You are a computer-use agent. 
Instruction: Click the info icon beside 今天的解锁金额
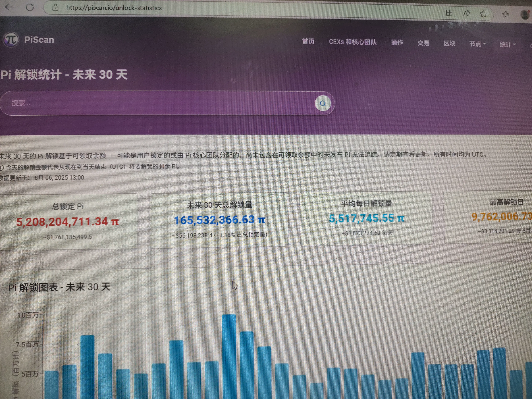[x=1, y=167]
